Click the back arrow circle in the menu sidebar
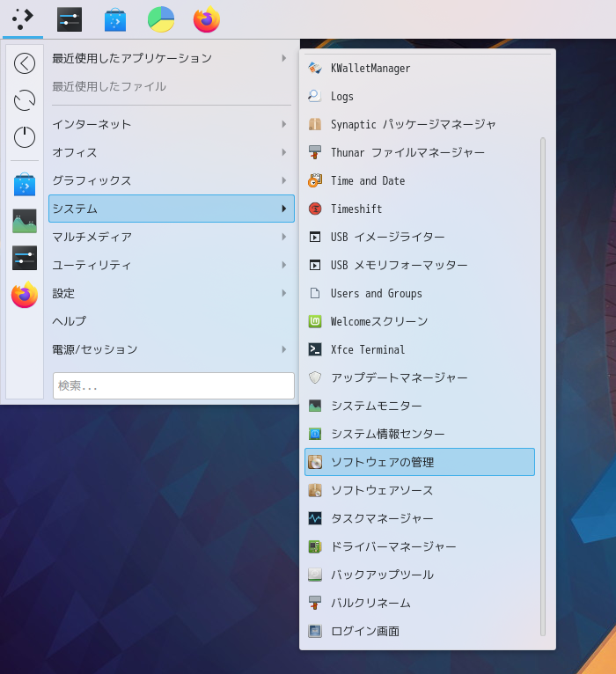Viewport: 616px width, 674px height. click(25, 63)
